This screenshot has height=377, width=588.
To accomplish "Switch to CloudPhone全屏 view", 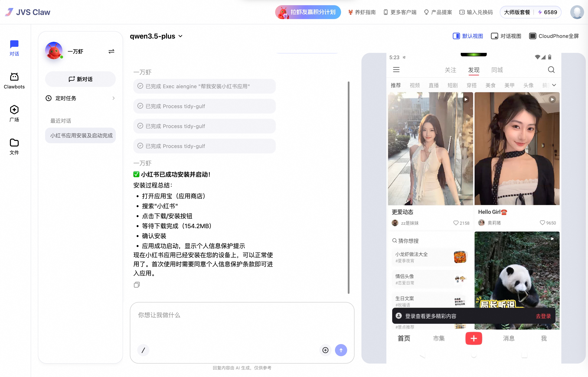I will click(554, 36).
